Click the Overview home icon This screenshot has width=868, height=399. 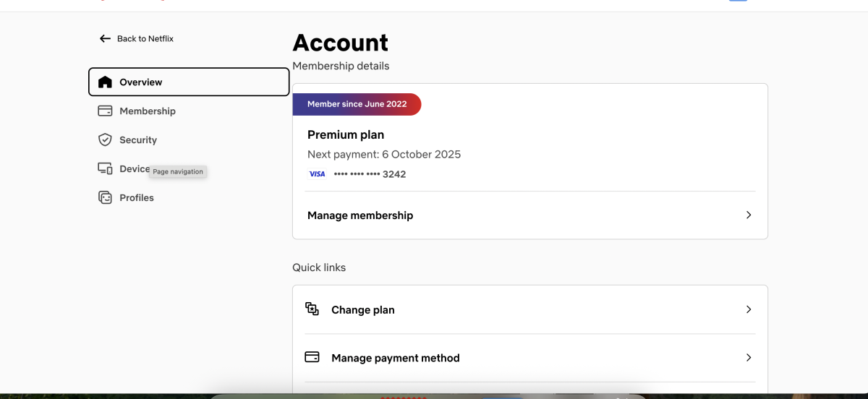point(105,82)
